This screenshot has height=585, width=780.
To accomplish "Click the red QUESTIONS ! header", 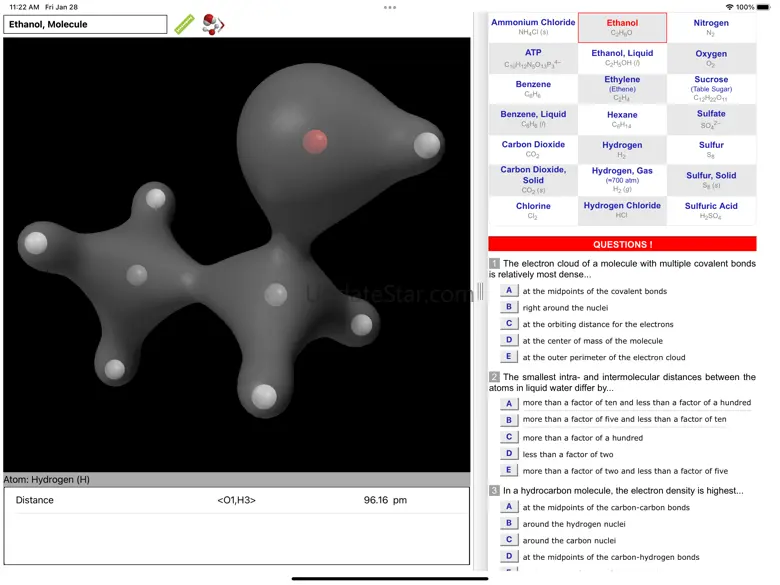I will [x=622, y=244].
